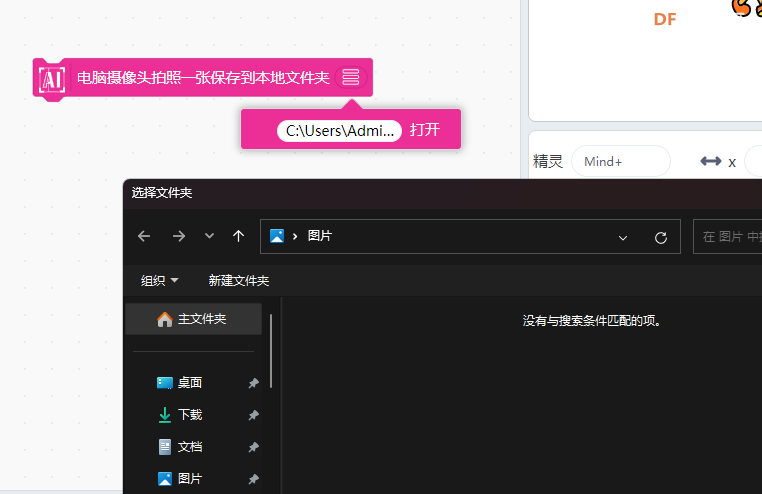Viewport: 762px width, 494px height.
Task: Open the 组织 menu
Action: pyautogui.click(x=159, y=281)
